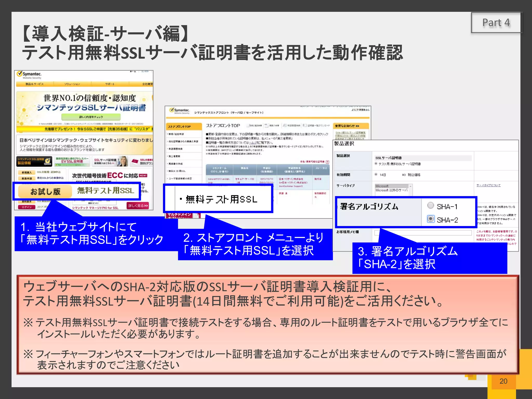Choose Microsoft in server type list

392,186
